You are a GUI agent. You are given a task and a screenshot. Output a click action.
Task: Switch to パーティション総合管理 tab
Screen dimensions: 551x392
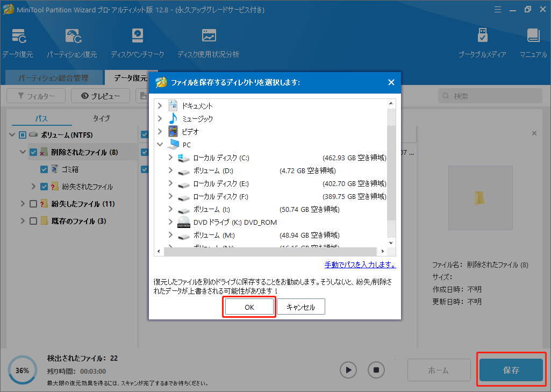(x=53, y=77)
